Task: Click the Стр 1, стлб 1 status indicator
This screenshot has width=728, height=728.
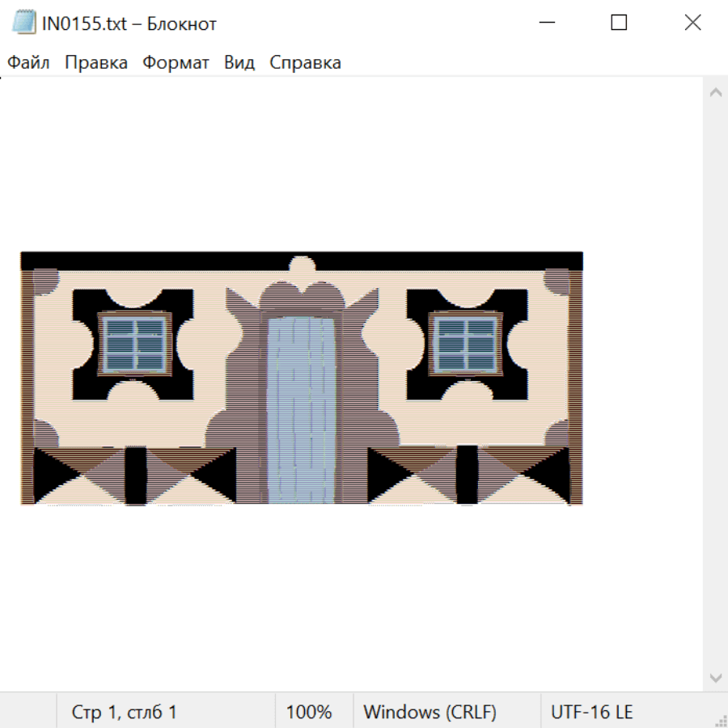Action: coord(125,712)
